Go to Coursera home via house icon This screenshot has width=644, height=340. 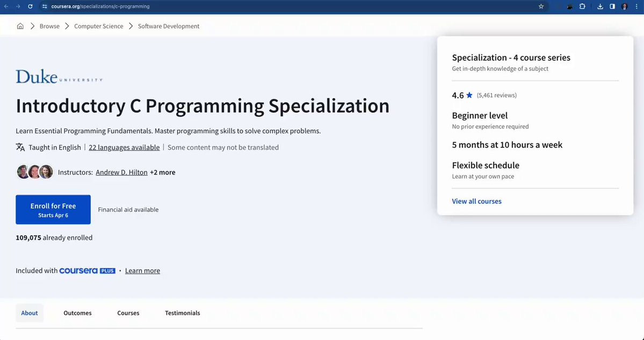20,26
